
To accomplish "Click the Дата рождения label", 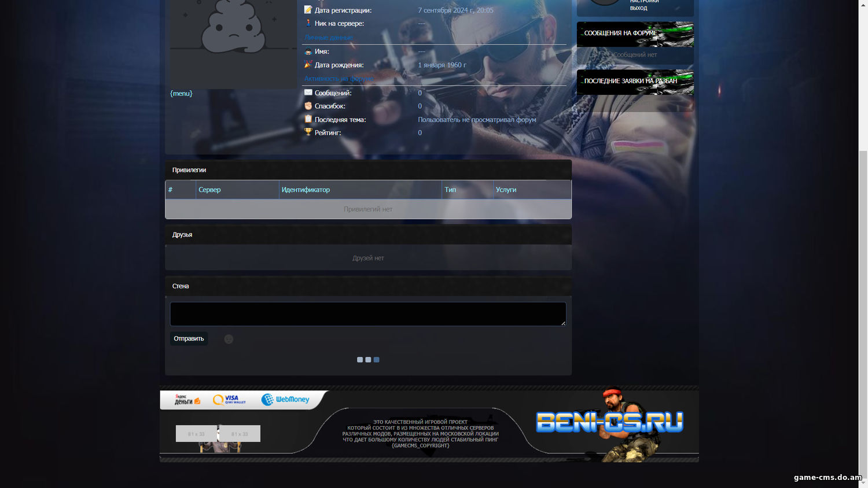I will tap(339, 65).
